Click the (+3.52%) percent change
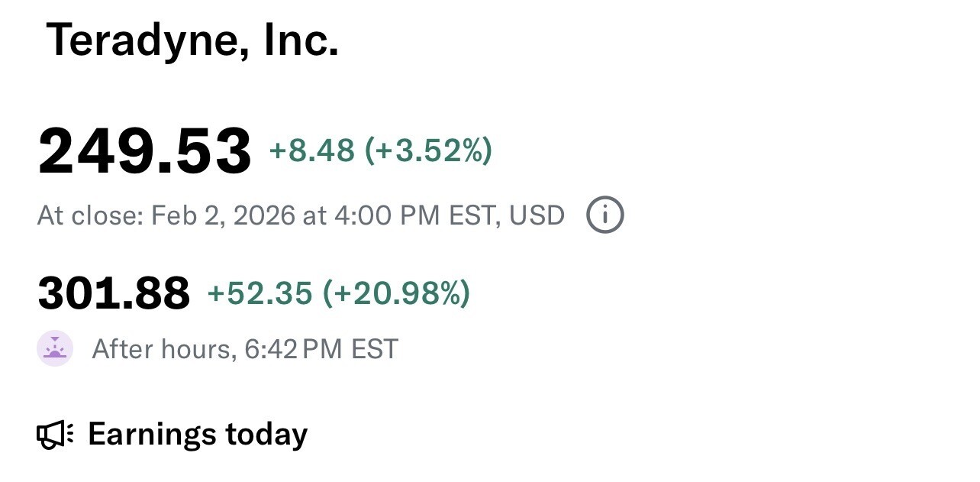The width and height of the screenshot is (980, 482). click(x=428, y=151)
